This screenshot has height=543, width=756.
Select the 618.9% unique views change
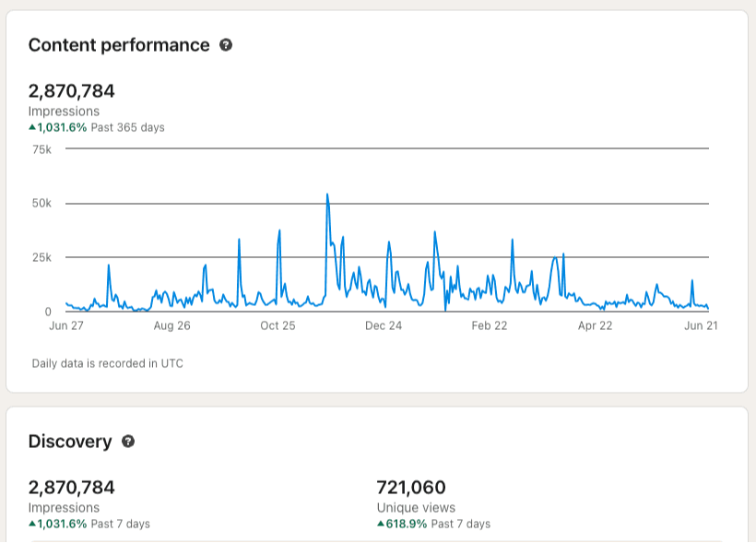tap(402, 524)
